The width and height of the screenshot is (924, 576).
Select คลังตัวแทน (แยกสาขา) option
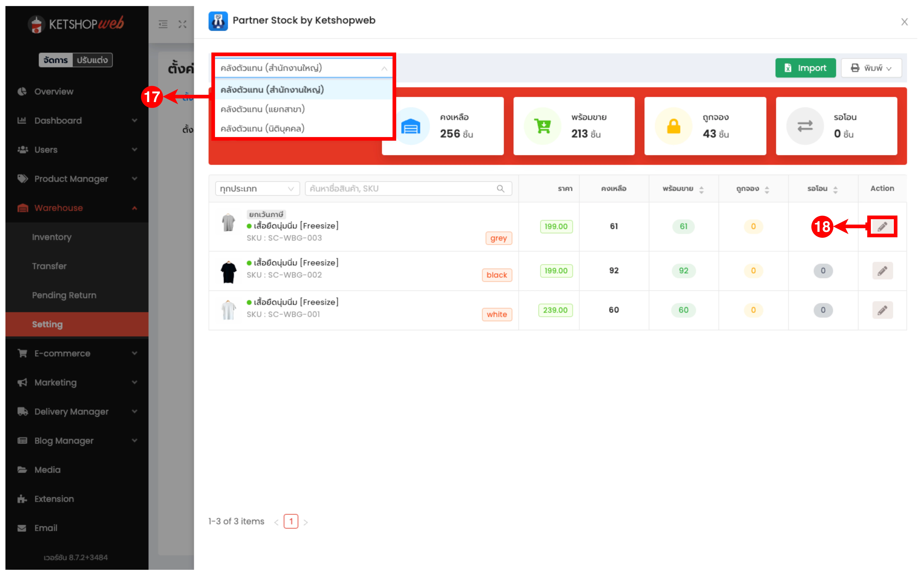click(x=263, y=109)
